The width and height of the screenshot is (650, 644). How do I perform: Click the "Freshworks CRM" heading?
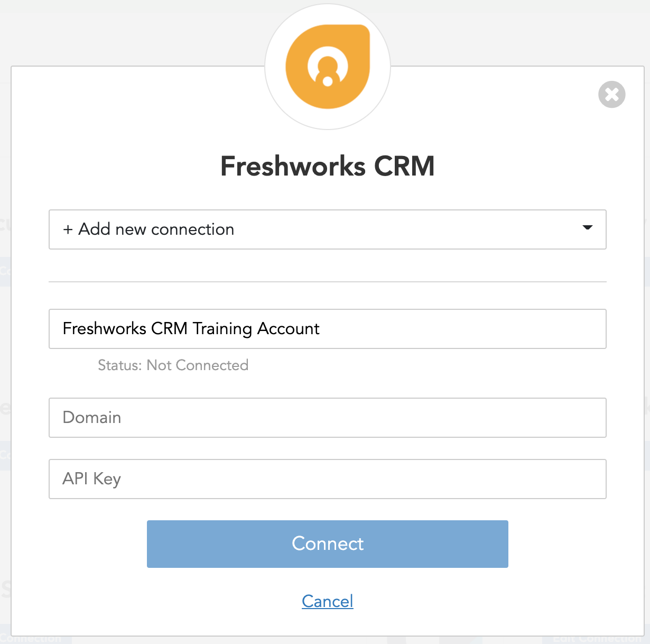(x=328, y=166)
